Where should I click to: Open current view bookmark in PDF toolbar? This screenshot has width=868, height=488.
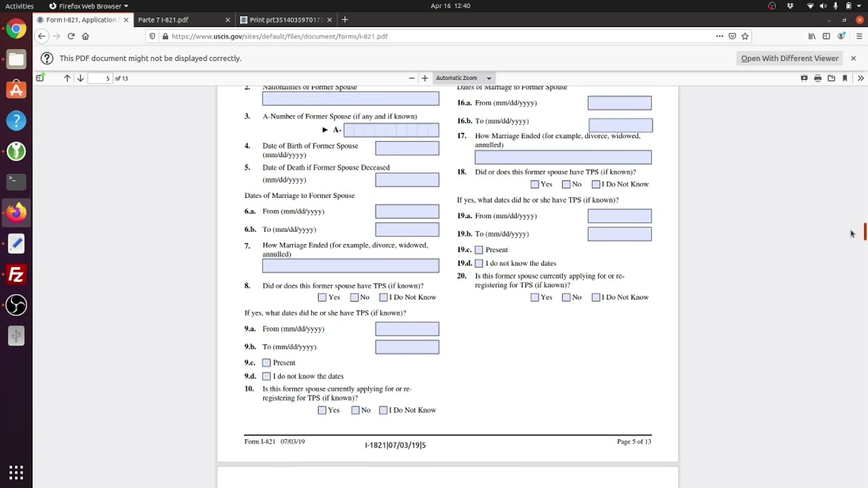[x=845, y=78]
